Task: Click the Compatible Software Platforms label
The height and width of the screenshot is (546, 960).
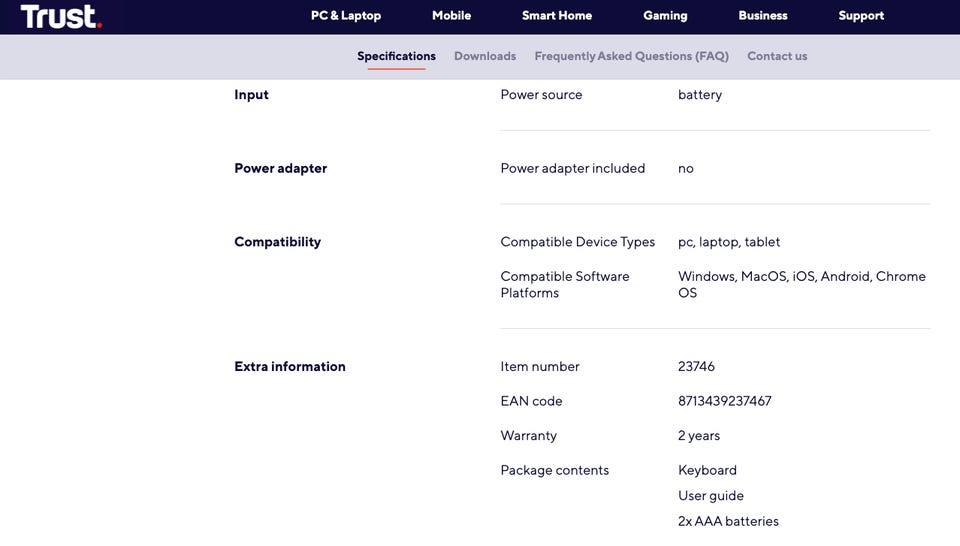Action: pos(565,284)
